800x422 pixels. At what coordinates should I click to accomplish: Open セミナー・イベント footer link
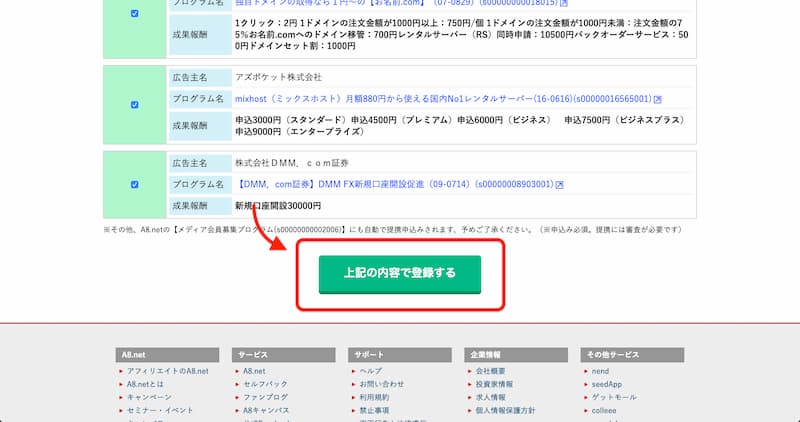(160, 410)
